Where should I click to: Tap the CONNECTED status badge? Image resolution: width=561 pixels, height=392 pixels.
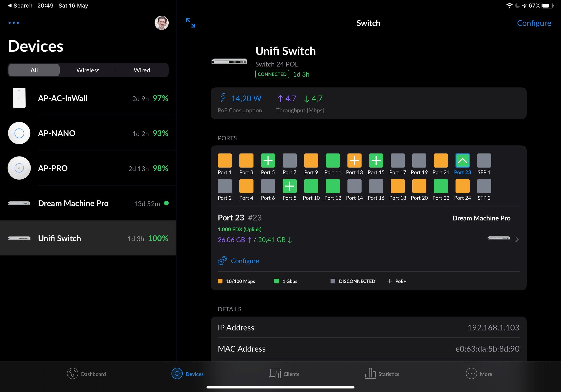pos(272,74)
